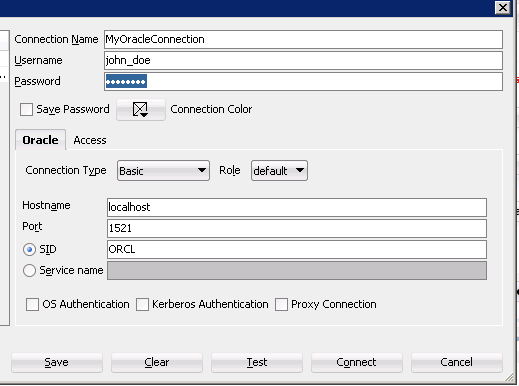Click the SID field containing ORCL
Screen dimensions: 519x386
coord(297,249)
